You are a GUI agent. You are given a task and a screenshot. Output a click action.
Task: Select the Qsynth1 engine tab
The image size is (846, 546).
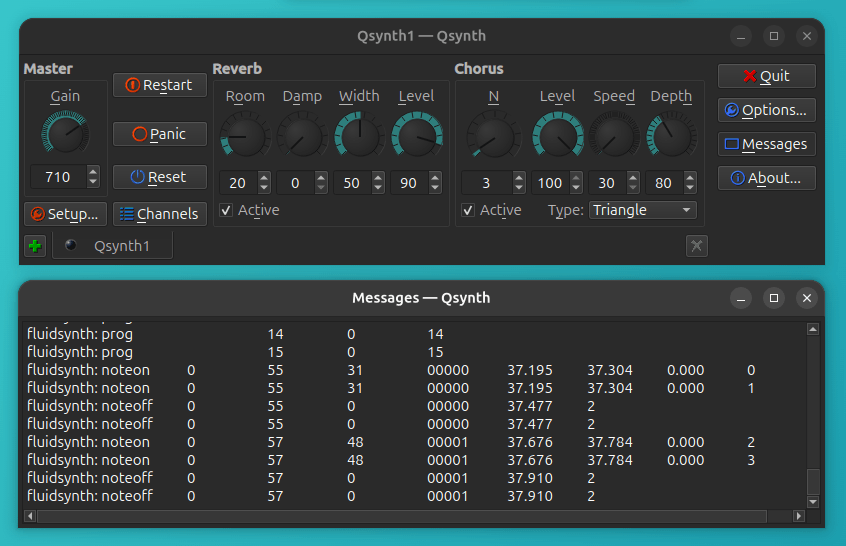[x=112, y=246]
